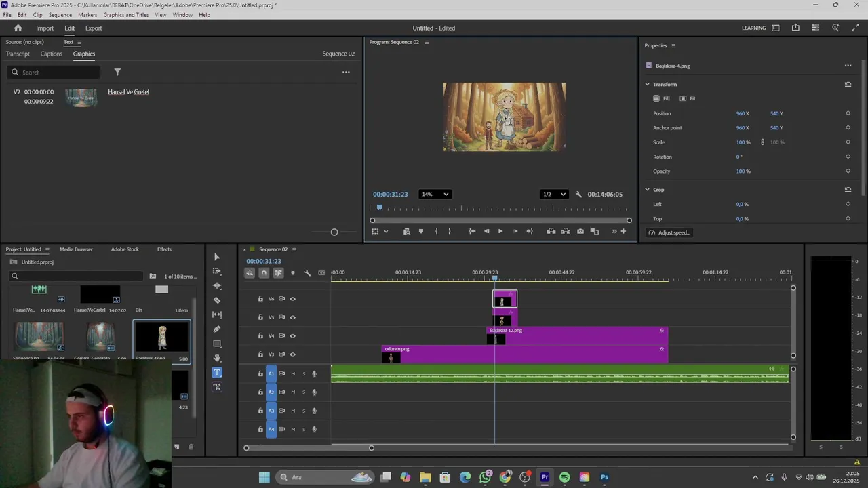The width and height of the screenshot is (868, 488).
Task: Toggle Snap in timeline
Action: pos(264,272)
